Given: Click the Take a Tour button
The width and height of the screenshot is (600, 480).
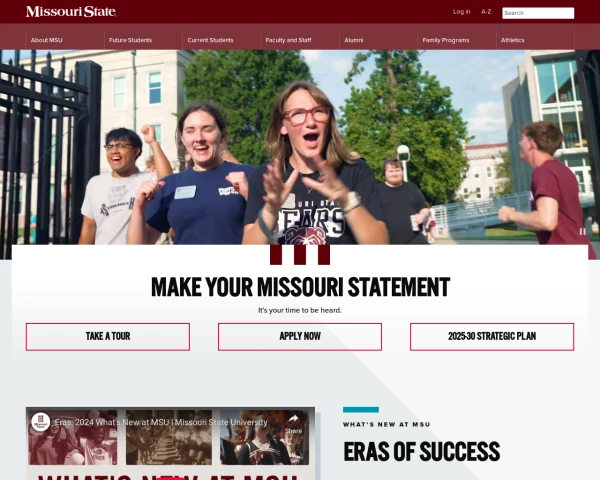Looking at the screenshot, I should click(108, 337).
